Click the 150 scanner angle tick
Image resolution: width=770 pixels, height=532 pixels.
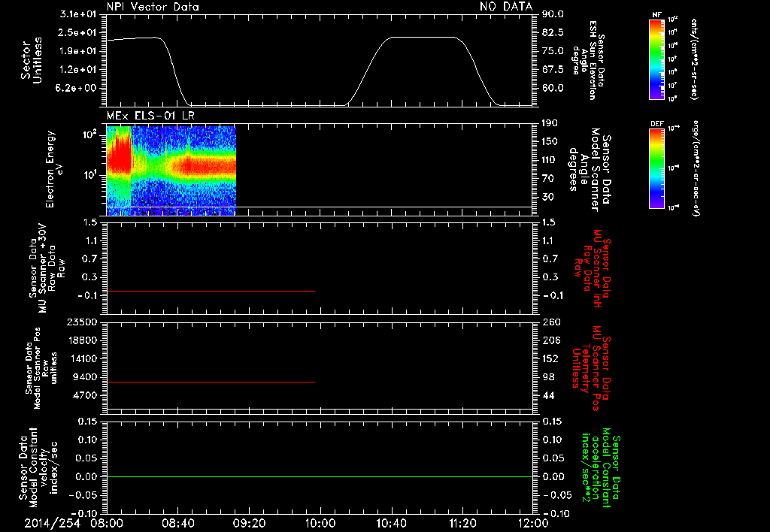pos(550,141)
